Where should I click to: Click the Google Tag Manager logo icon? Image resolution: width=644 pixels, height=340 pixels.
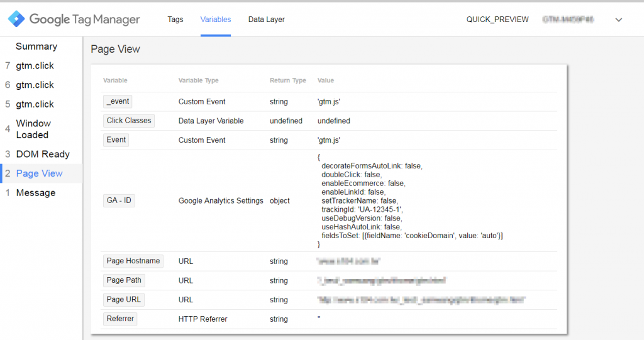16,19
